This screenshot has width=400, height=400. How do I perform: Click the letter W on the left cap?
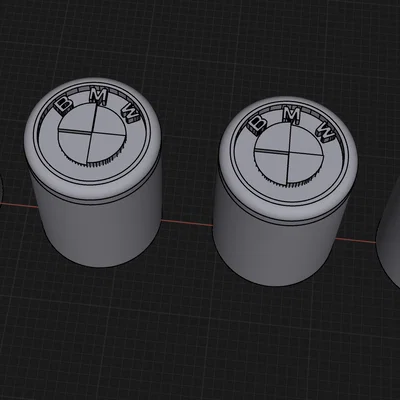(x=131, y=113)
